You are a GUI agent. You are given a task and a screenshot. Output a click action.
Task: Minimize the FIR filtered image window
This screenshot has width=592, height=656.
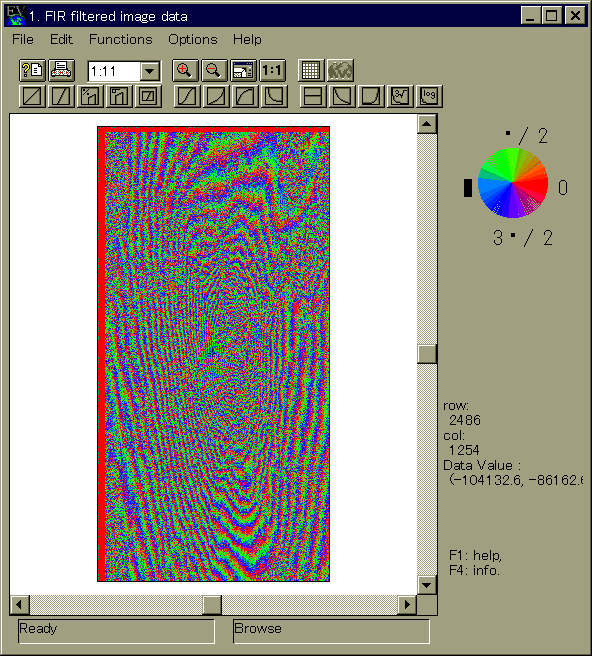[531, 16]
